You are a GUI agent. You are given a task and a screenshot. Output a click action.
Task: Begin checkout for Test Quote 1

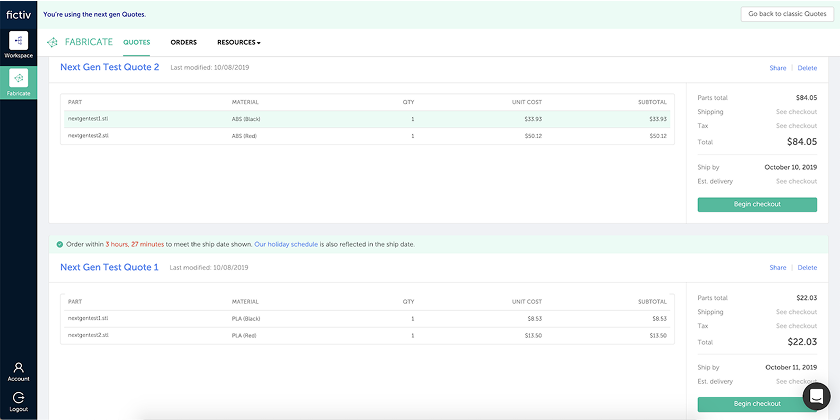point(756,404)
